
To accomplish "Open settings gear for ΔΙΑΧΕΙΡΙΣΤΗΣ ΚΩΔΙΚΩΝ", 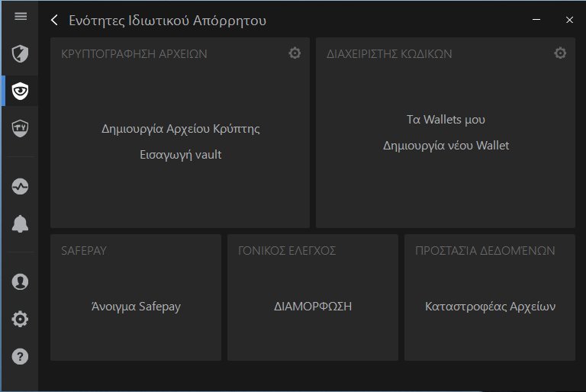I will [560, 53].
